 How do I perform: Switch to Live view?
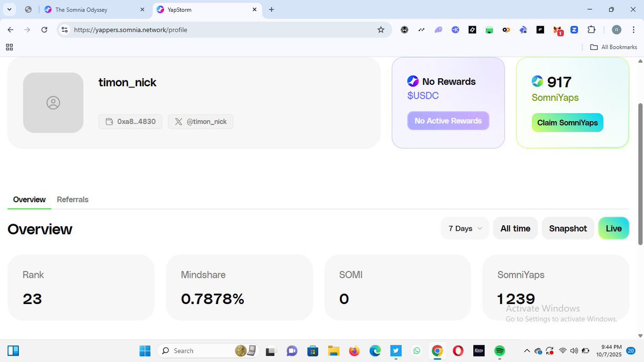[x=613, y=228]
